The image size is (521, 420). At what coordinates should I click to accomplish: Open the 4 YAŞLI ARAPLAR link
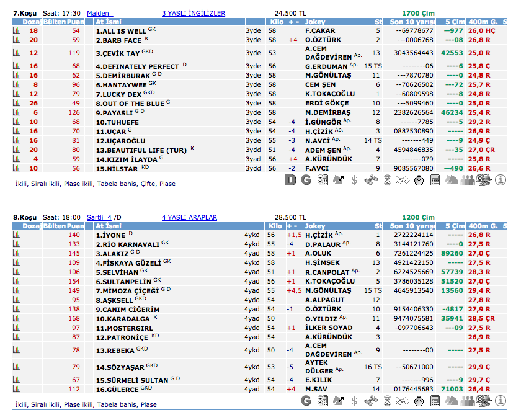click(189, 217)
